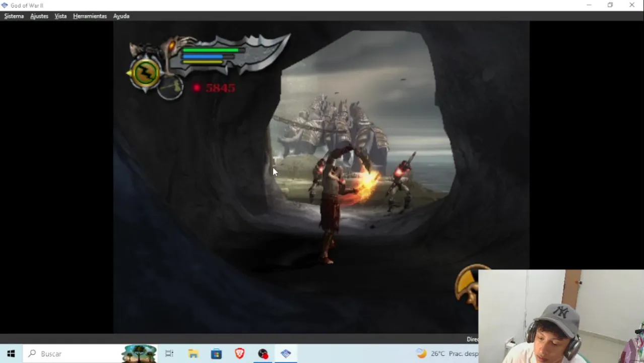Open Task View from the taskbar
This screenshot has height=363, width=644.
(x=169, y=354)
